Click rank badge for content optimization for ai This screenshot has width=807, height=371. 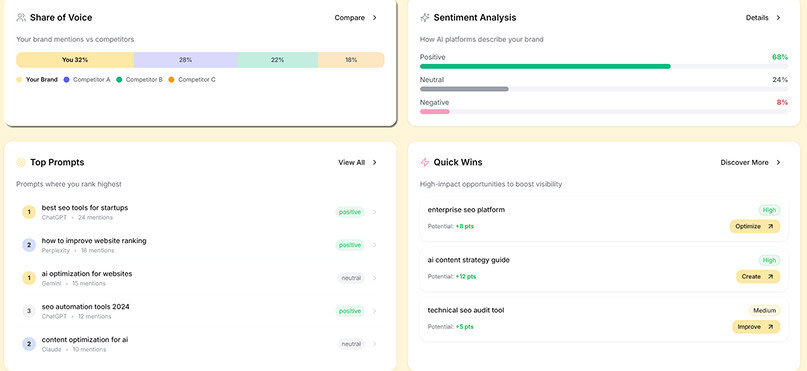click(29, 344)
